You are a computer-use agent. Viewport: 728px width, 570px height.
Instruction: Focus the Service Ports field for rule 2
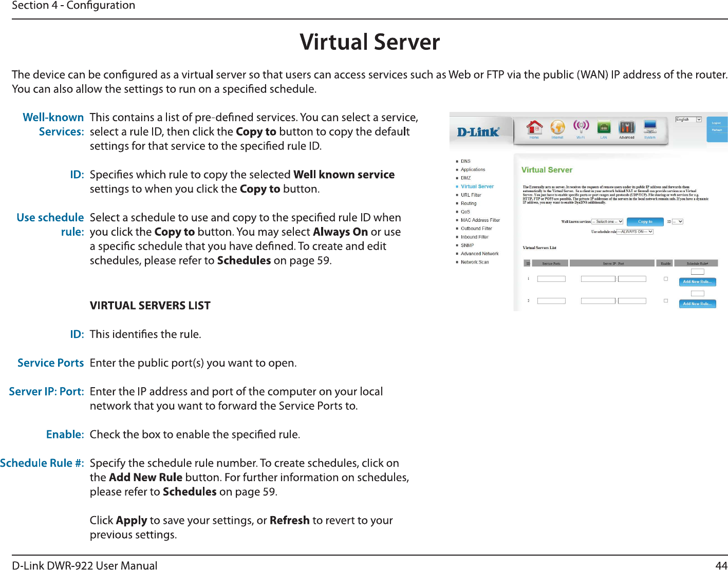click(551, 301)
